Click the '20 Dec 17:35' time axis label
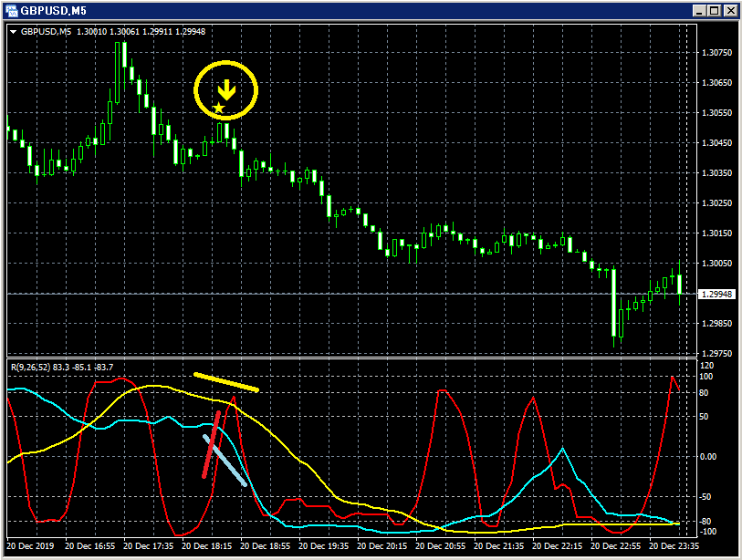742x560 pixels. point(148,546)
